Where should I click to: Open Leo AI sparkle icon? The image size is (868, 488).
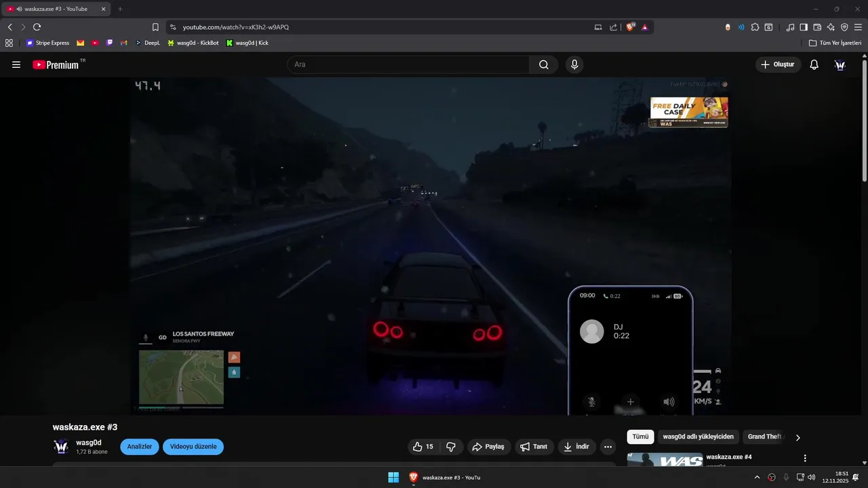831,27
